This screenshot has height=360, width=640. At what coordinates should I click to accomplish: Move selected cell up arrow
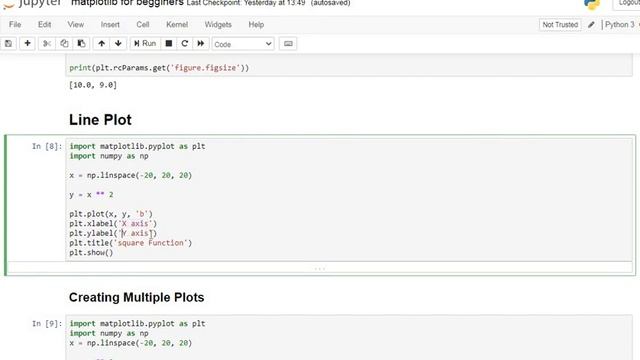(x=101, y=44)
